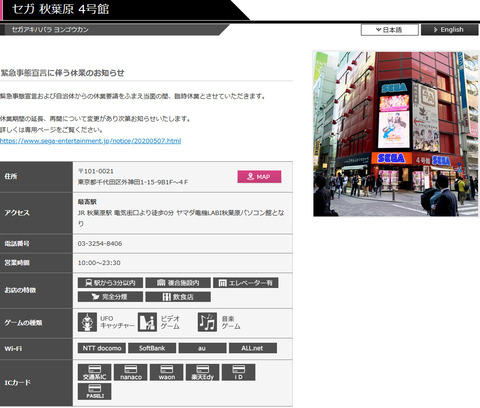
Task: Switch to the English language tab
Action: [x=450, y=30]
